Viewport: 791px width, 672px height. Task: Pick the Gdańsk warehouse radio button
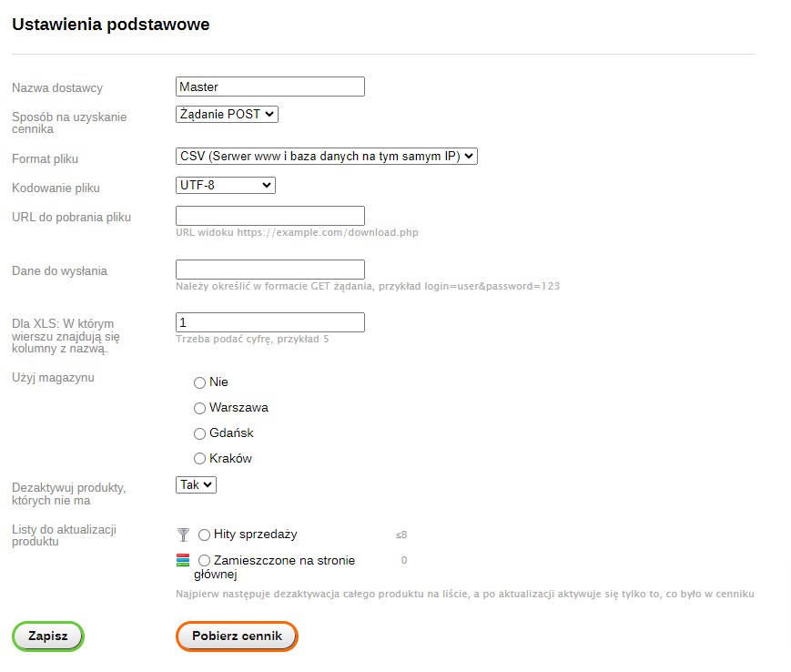pos(200,433)
